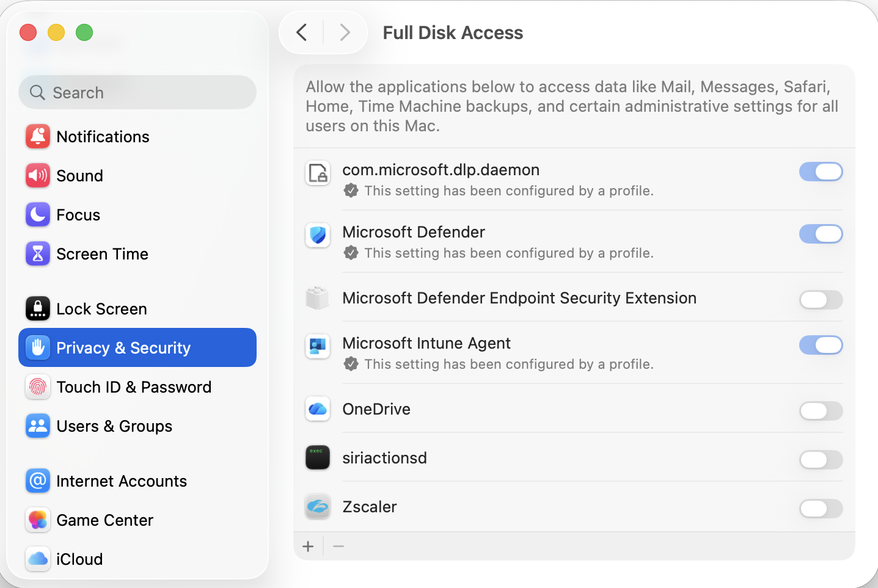This screenshot has height=588, width=878.
Task: Click the Lock Screen icon
Action: 38,309
